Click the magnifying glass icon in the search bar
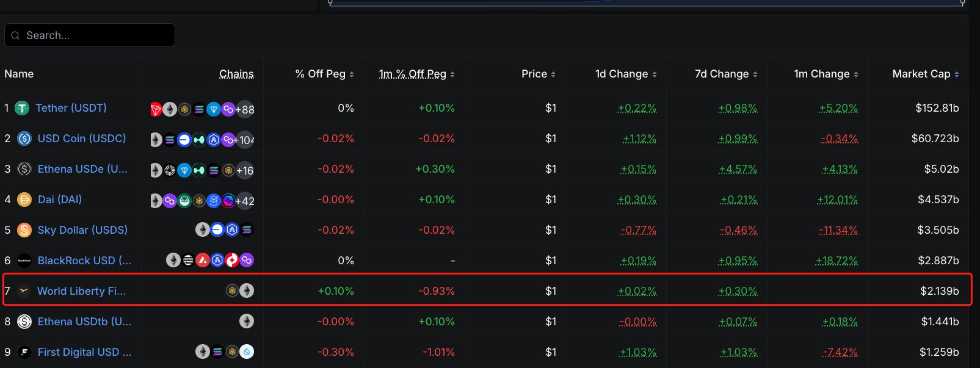980x368 pixels. [15, 35]
